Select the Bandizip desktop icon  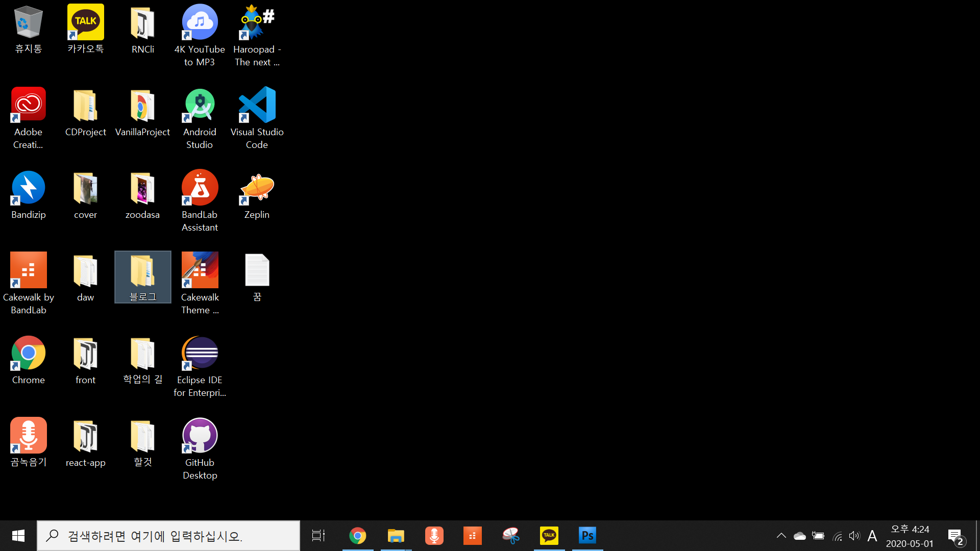coord(29,188)
